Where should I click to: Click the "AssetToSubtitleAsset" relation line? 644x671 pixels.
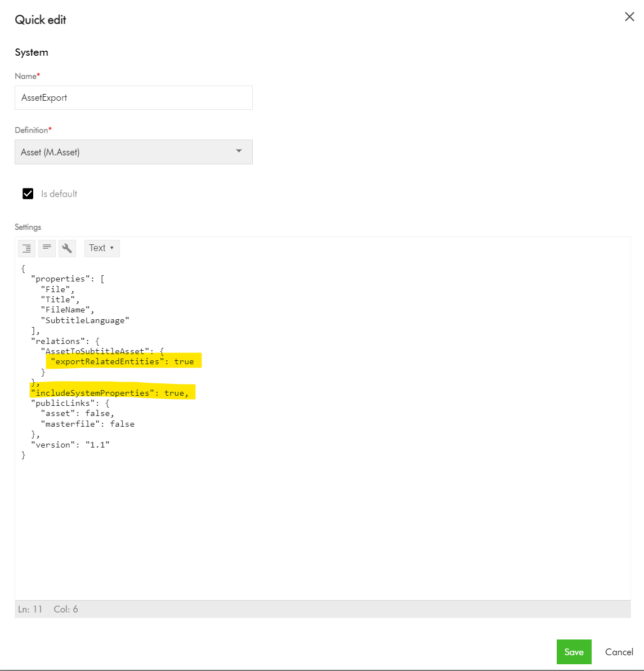(95, 351)
